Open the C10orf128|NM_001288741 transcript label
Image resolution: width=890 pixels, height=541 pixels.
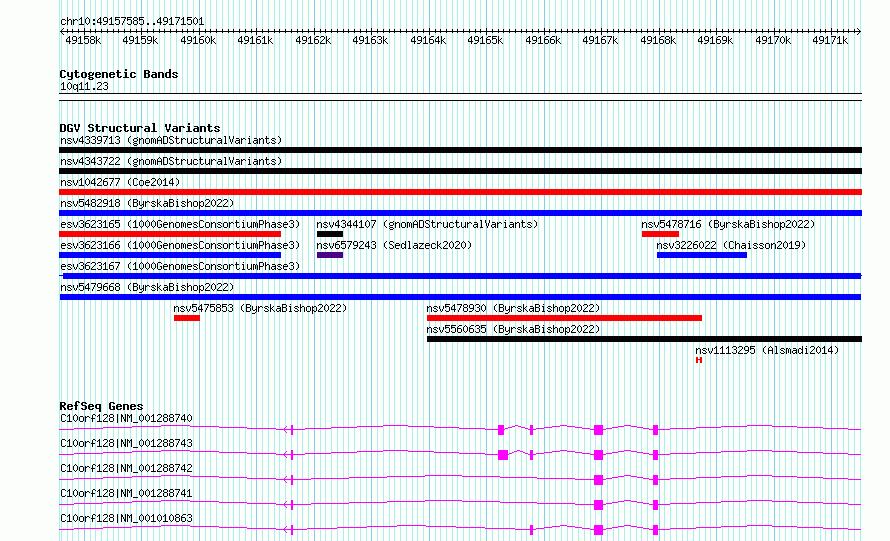click(126, 493)
